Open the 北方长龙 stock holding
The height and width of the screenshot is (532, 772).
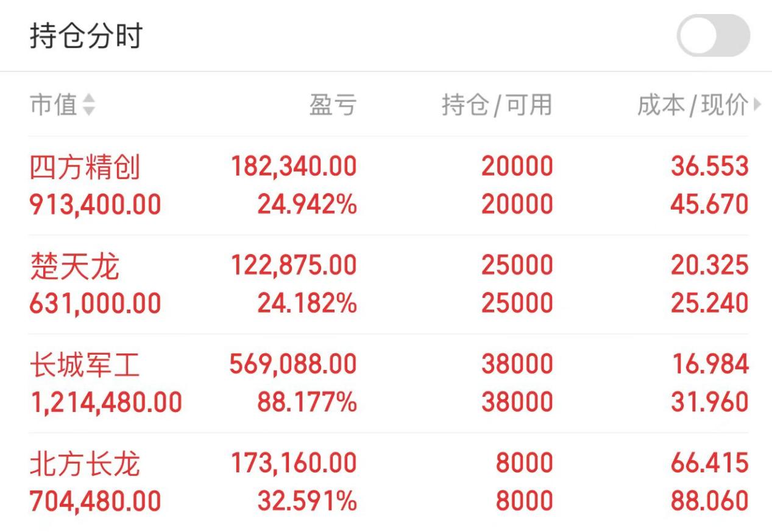(x=388, y=482)
